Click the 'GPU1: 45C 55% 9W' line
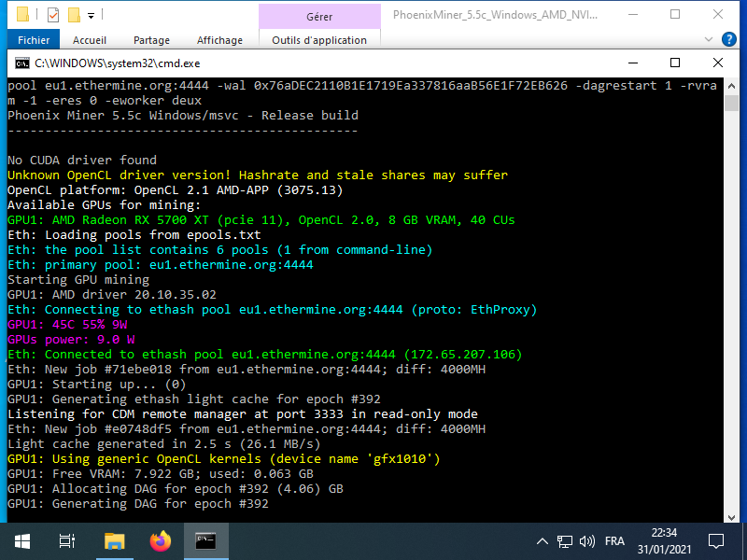The image size is (747, 560). (x=67, y=324)
